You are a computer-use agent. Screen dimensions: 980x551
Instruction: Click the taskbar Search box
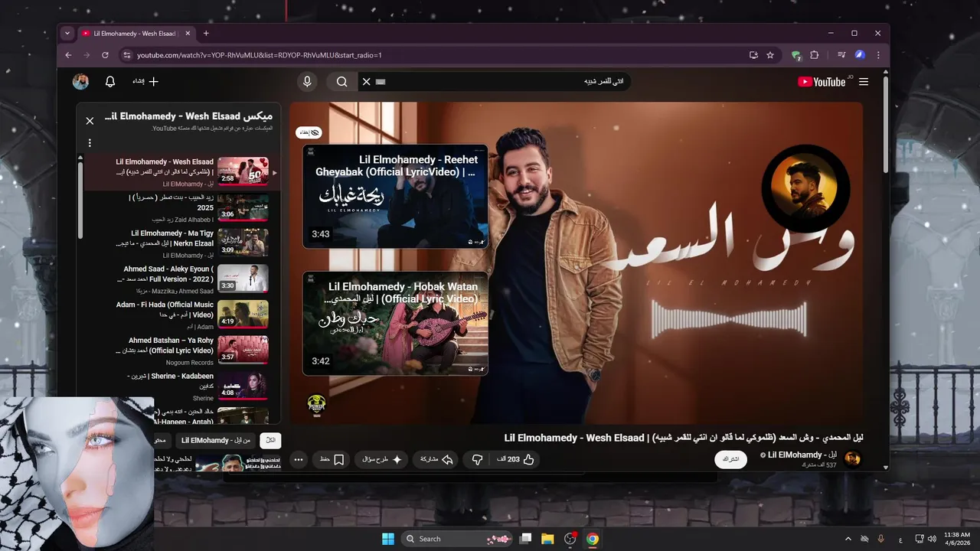(457, 539)
